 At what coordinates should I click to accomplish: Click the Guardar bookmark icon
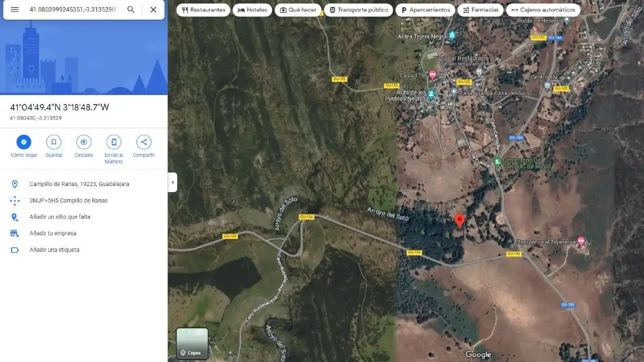[54, 142]
